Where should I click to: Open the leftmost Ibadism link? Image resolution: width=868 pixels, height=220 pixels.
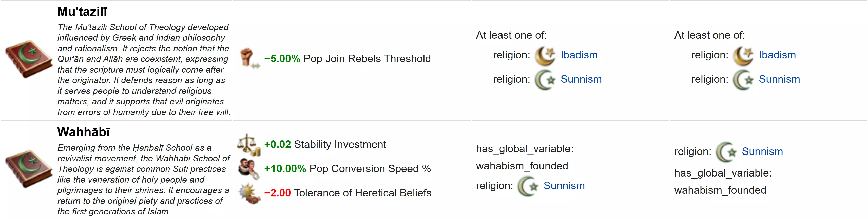click(579, 55)
